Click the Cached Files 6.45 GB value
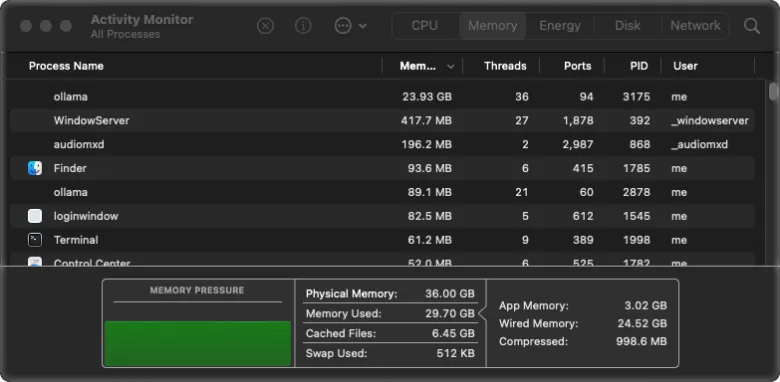 [453, 333]
